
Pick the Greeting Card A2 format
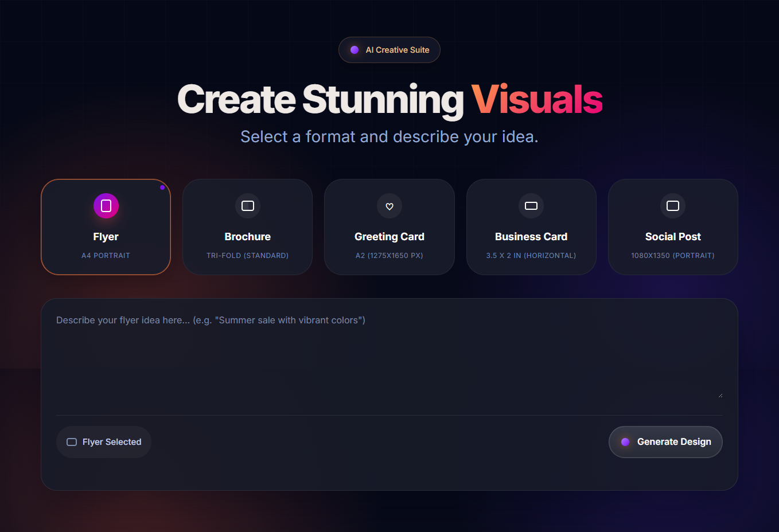[x=389, y=227]
